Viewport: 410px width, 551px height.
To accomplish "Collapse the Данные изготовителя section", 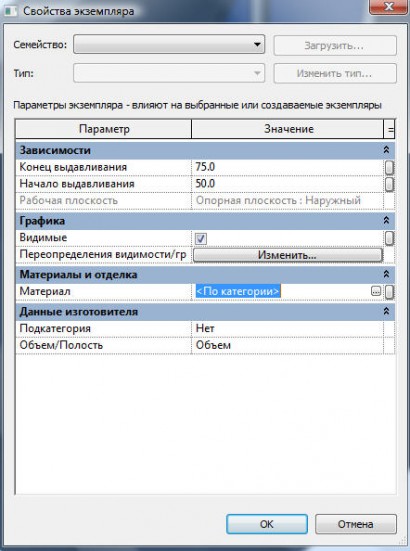I will pos(386,311).
